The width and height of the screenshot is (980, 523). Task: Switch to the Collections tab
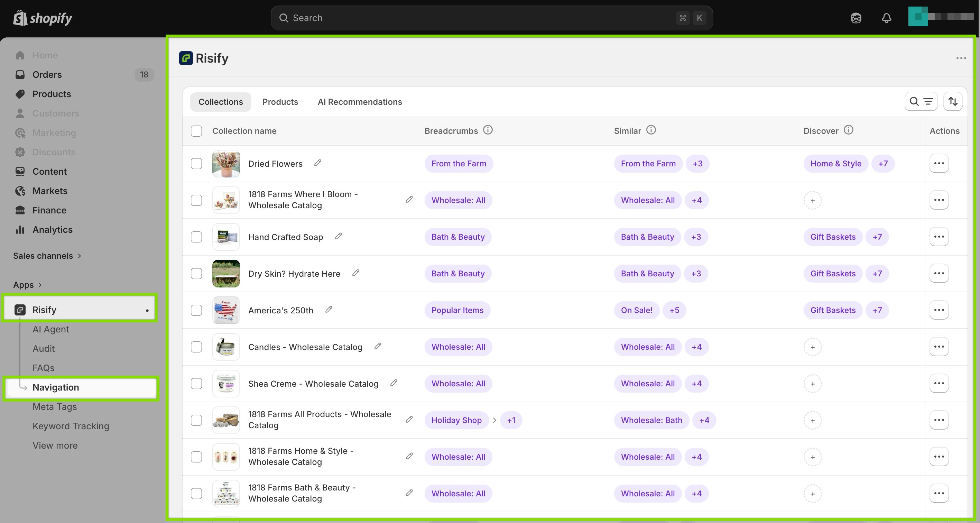221,102
